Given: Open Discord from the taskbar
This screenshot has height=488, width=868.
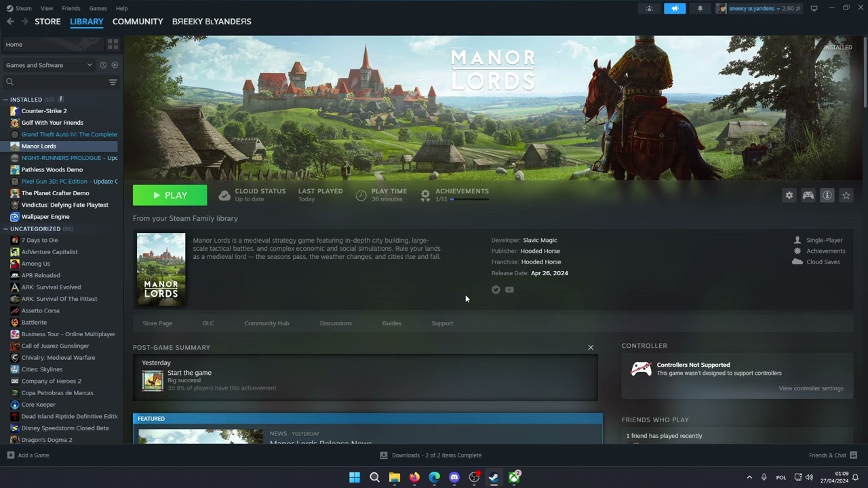Looking at the screenshot, I should [454, 477].
